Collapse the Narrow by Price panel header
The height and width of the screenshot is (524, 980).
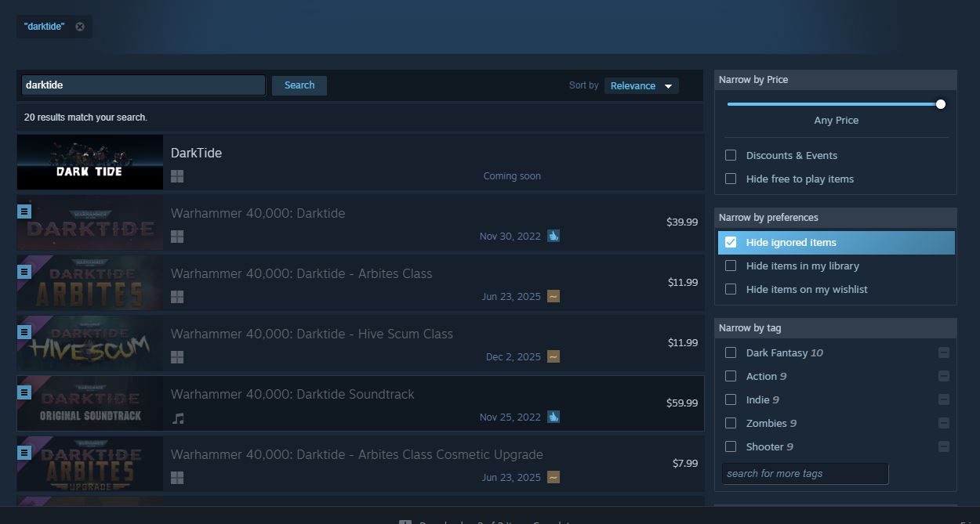[x=836, y=80]
